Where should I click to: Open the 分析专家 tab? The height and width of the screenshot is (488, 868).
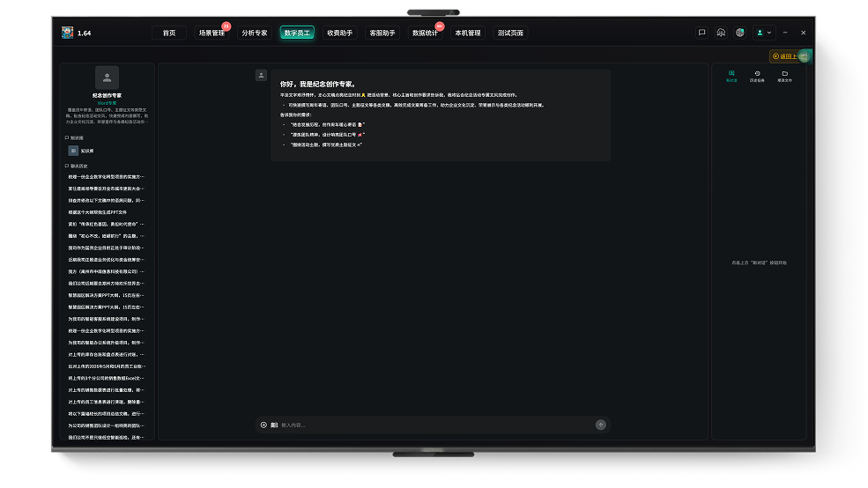[254, 33]
